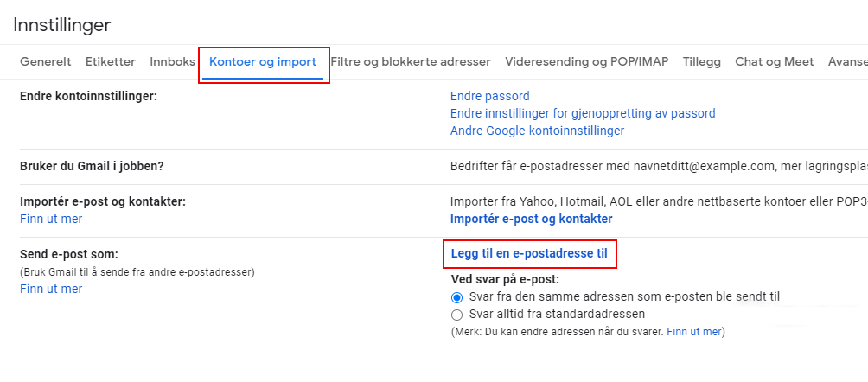
Task: Open the partially visible Avansert tab
Action: 847,61
